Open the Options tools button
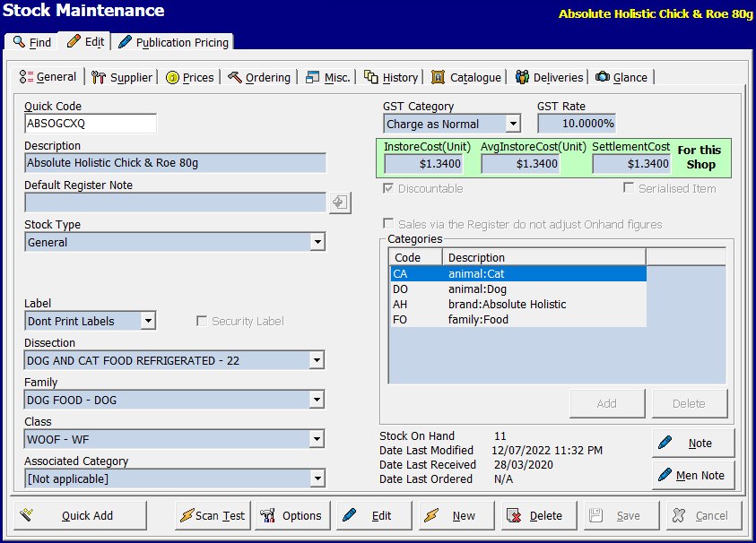Viewport: 756px width, 543px height. [x=291, y=515]
